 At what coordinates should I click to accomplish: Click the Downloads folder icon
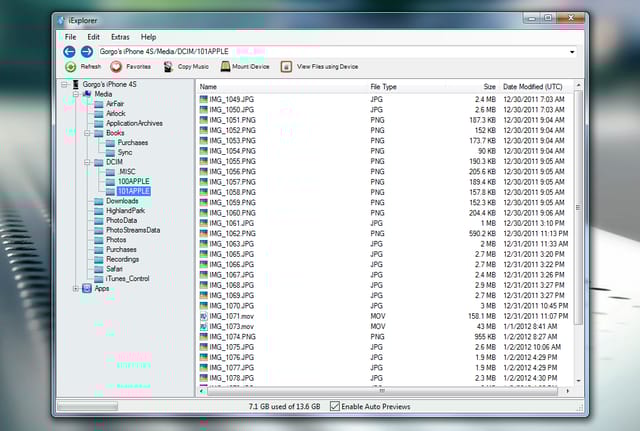tap(99, 201)
